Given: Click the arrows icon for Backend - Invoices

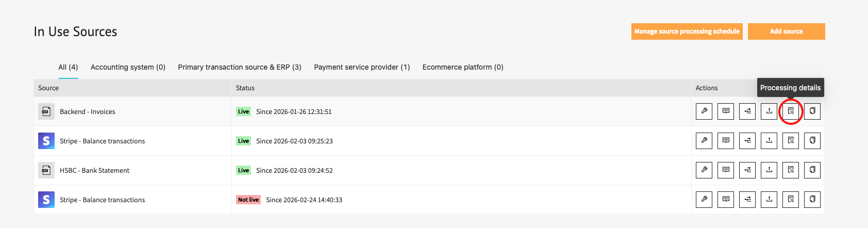Looking at the screenshot, I should pos(747,111).
